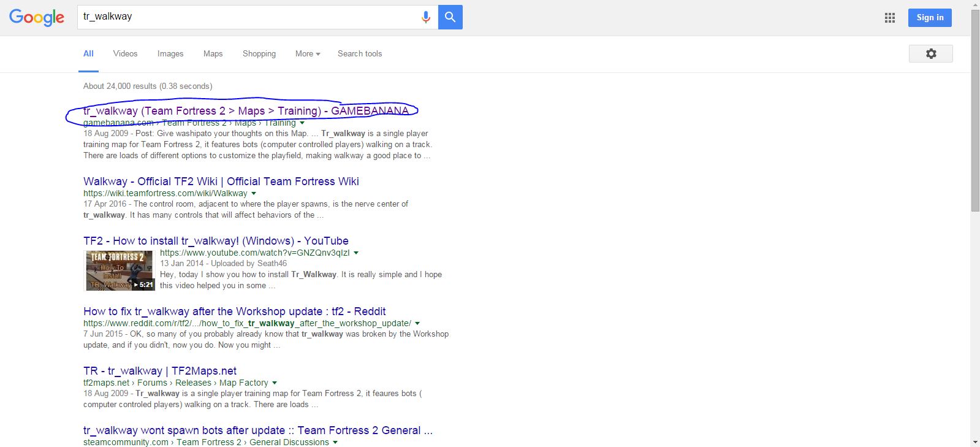Screen dimensions: 980x447
Task: Open the Google apps grid
Action: coord(890,18)
